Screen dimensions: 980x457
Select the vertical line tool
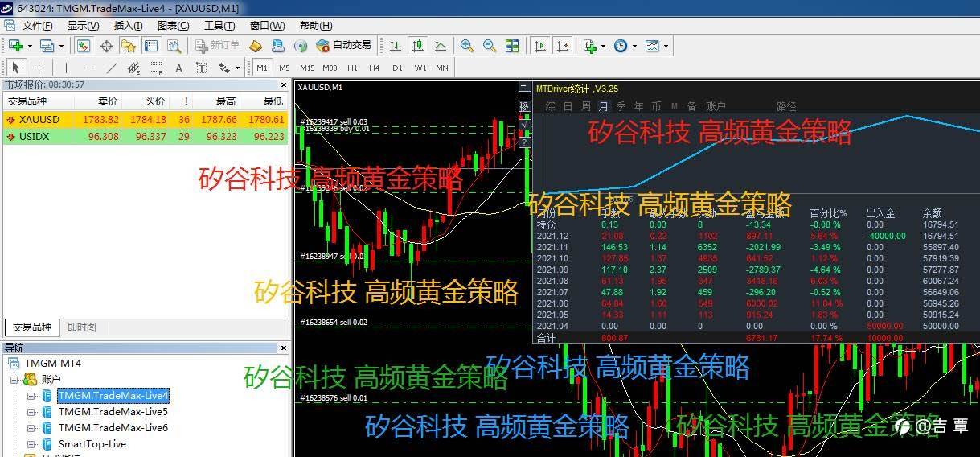tap(67, 68)
